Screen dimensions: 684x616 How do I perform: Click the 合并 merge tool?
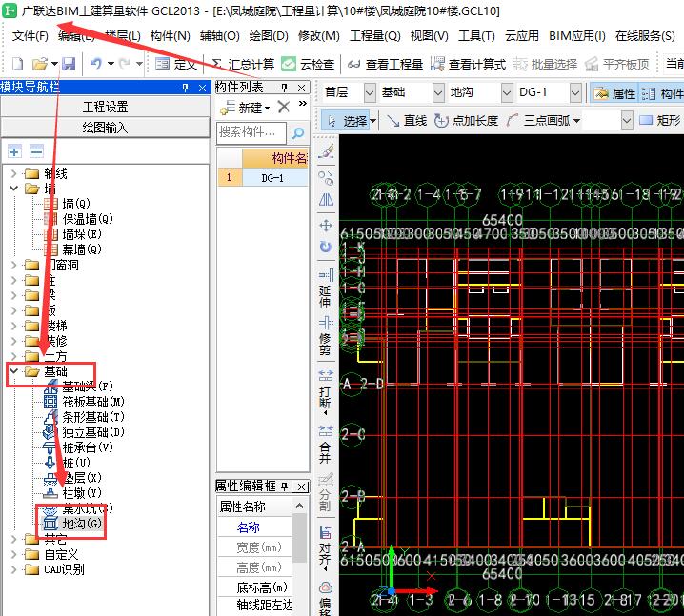coord(326,445)
